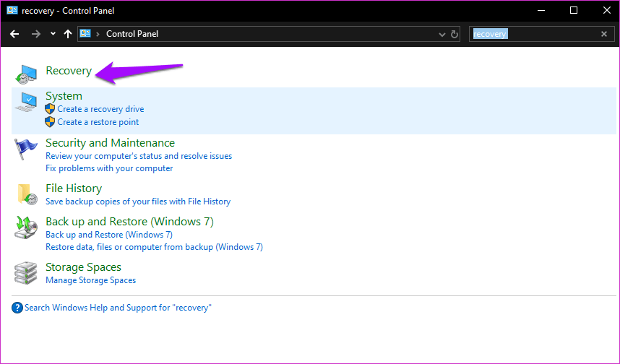The image size is (620, 364).
Task: Go up one level with the up arrow
Action: [68, 34]
